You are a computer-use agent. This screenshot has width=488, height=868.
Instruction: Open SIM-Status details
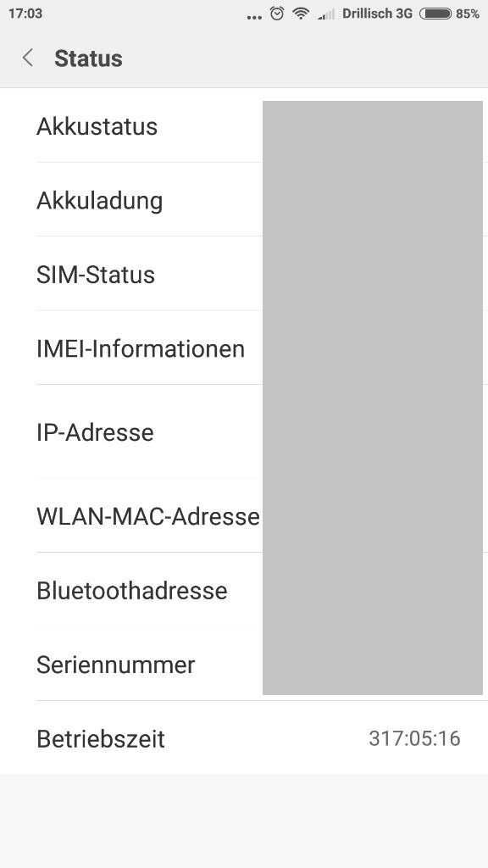(244, 274)
